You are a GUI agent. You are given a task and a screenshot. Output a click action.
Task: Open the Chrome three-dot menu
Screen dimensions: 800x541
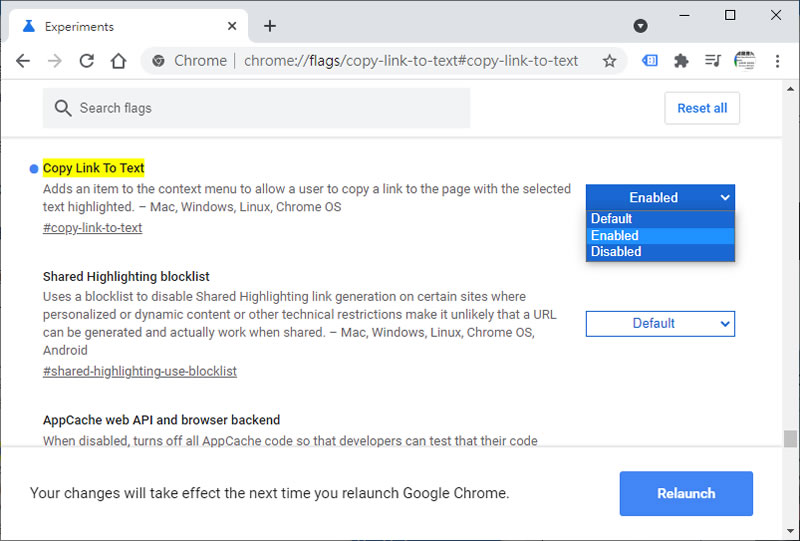click(x=777, y=61)
